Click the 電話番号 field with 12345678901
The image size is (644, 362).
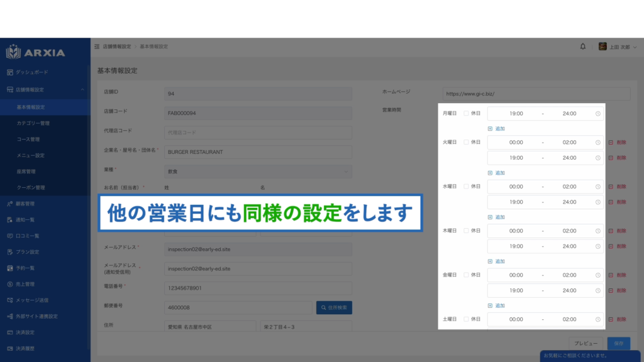click(258, 288)
